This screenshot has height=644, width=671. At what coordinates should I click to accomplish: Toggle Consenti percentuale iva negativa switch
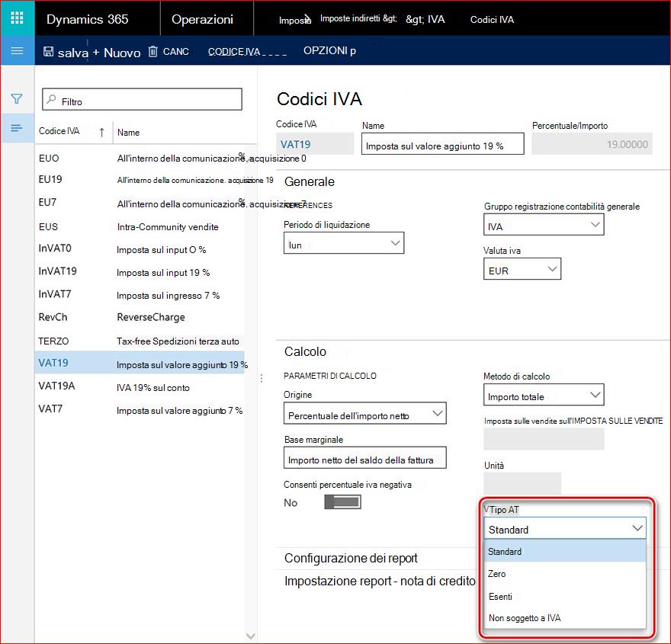click(343, 502)
